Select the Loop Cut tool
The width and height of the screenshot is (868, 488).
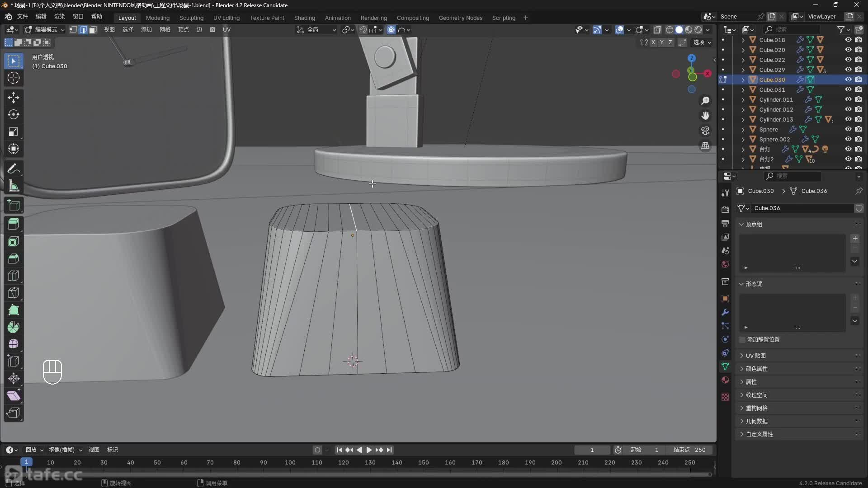(x=14, y=276)
